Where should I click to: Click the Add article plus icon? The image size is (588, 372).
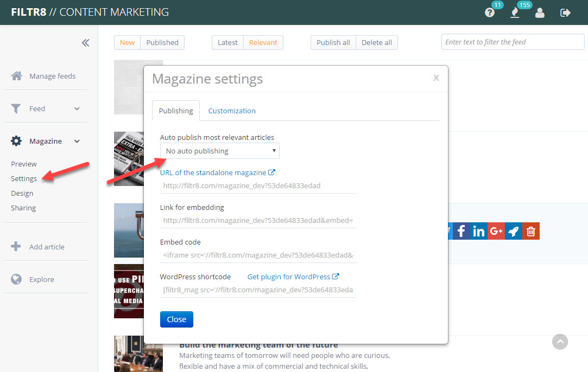pos(16,247)
